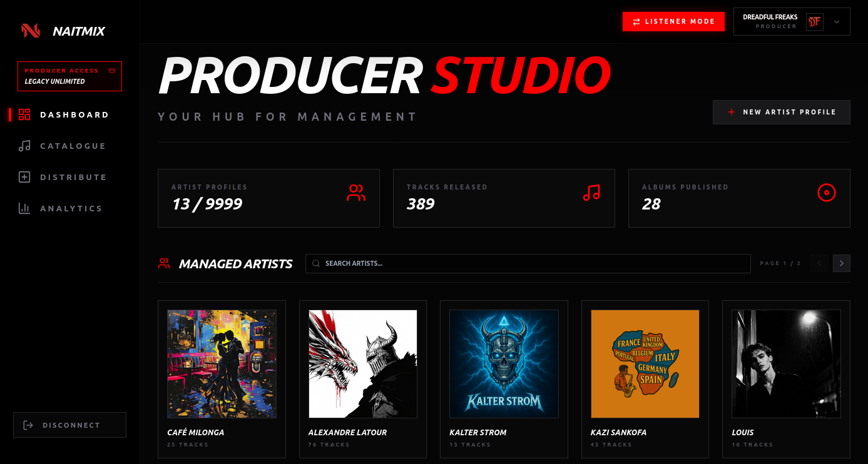Viewport: 868px width, 464px height.
Task: Click the disabled previous-page chevron
Action: [x=819, y=263]
